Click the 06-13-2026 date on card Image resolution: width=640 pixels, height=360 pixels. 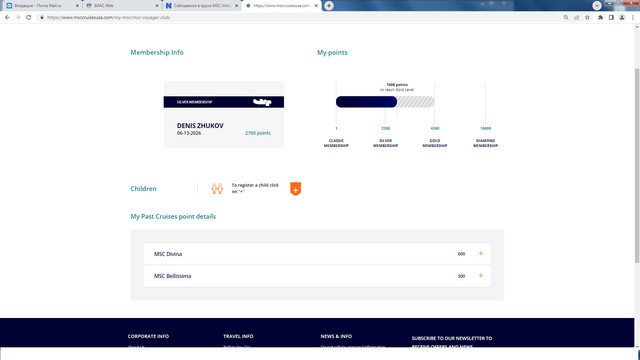(189, 133)
